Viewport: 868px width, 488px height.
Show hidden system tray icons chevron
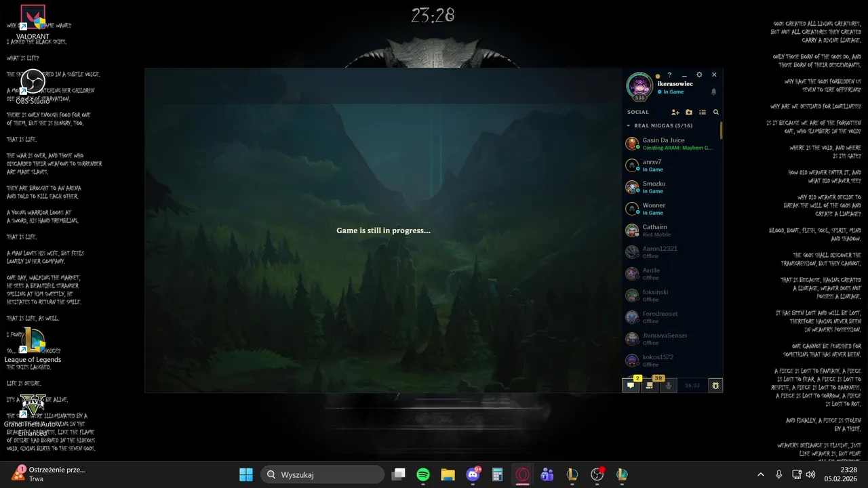tap(761, 474)
